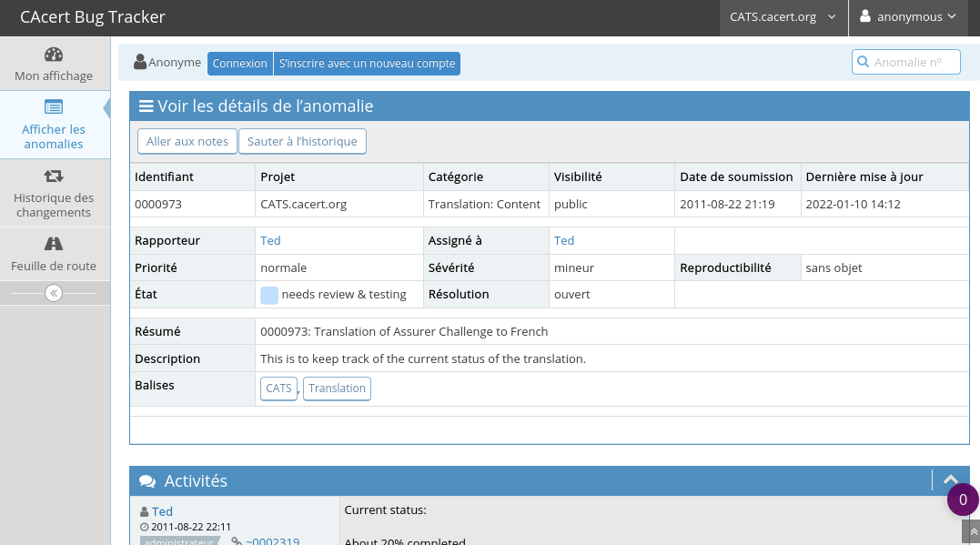Click the Mon affichage dashboard icon
980x545 pixels.
[54, 55]
